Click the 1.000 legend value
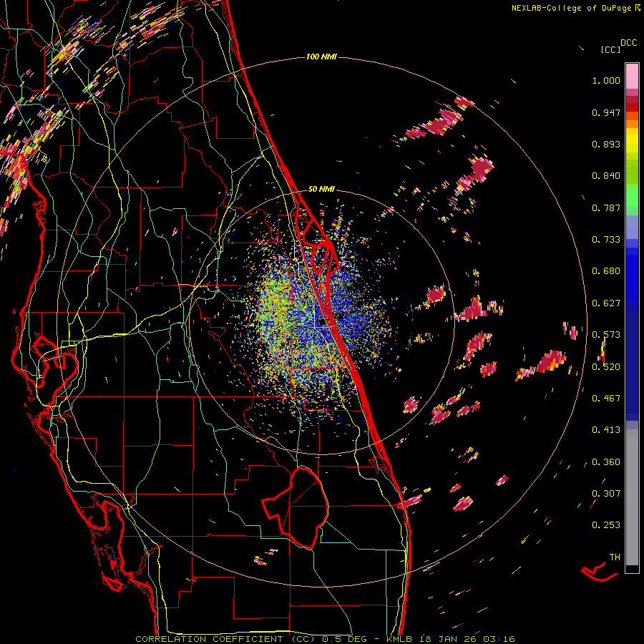This screenshot has width=644, height=644. point(606,80)
